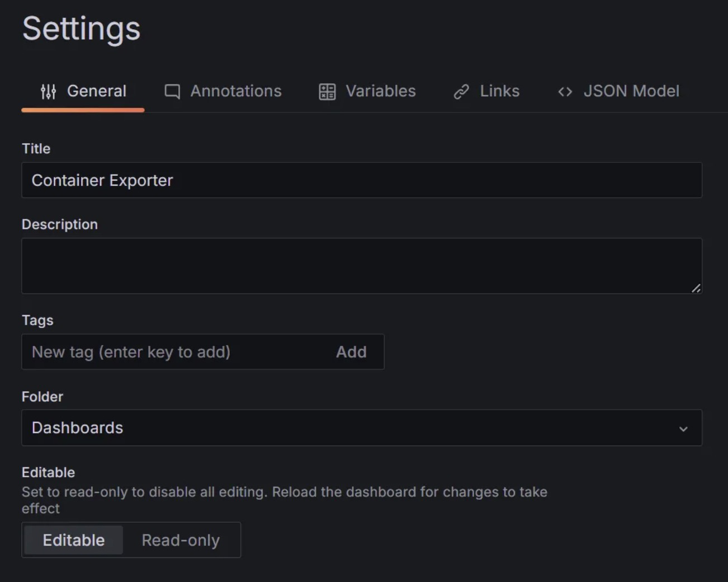Open the Folder selector showing Dashboards
Screen dimensions: 728x582
point(335,428)
